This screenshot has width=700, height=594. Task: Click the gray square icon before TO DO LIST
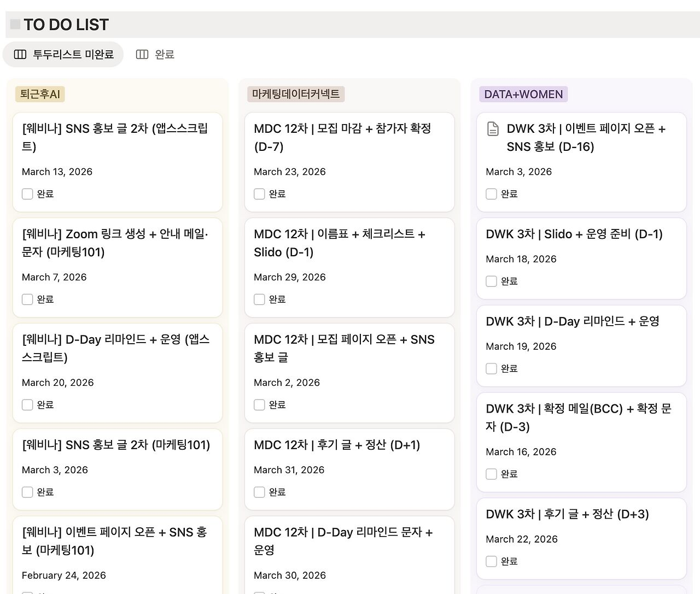pos(15,25)
